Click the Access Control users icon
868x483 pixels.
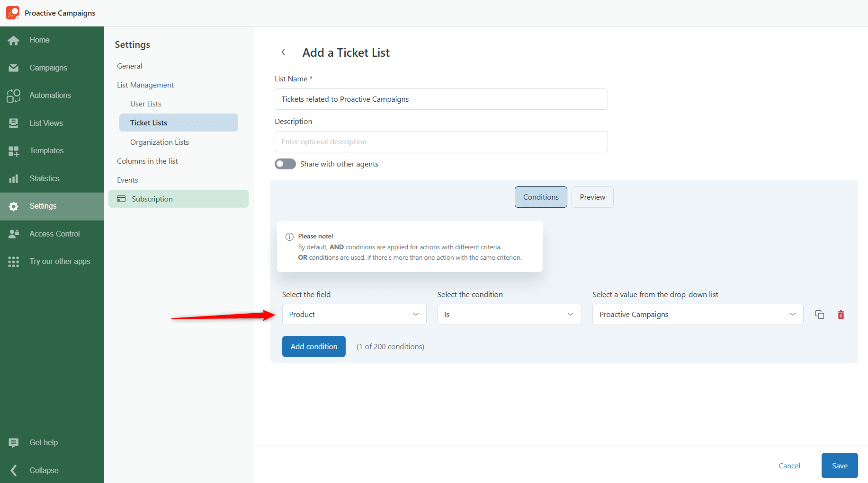click(14, 234)
